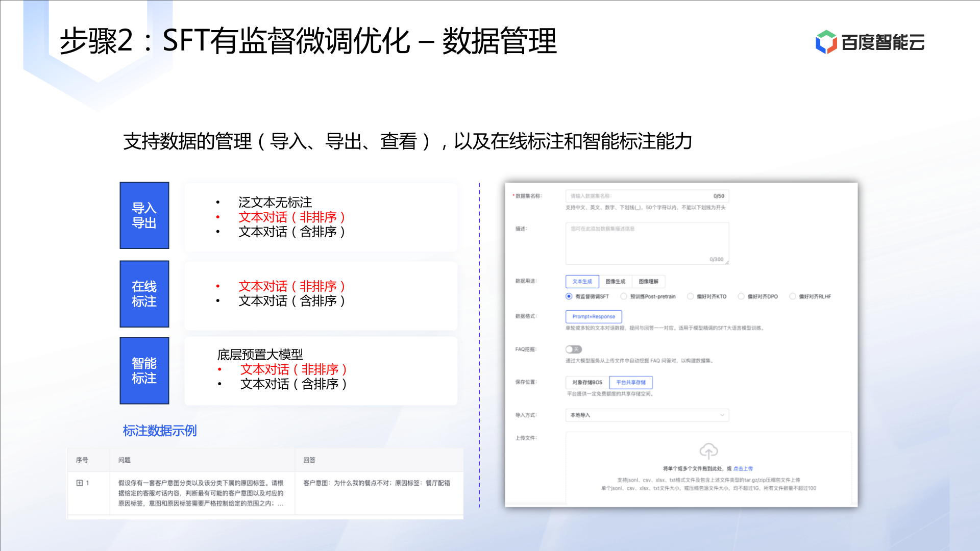Screen dimensions: 980x551
Task: Click the 数据用途 field label
Action: 526,282
